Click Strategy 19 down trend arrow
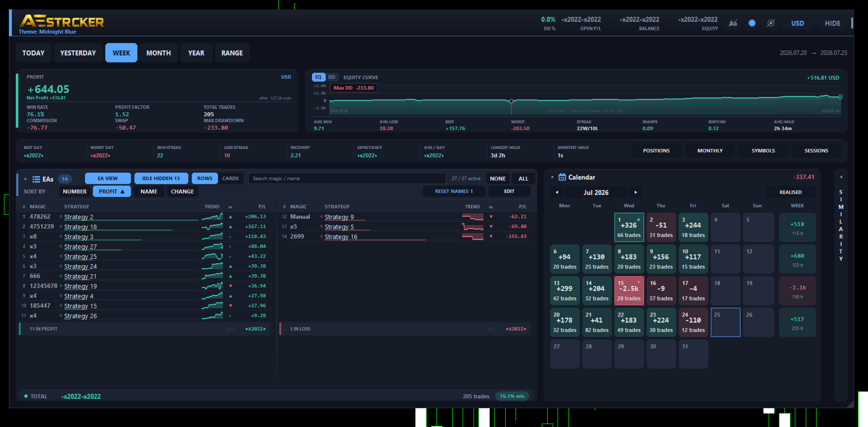 point(230,286)
